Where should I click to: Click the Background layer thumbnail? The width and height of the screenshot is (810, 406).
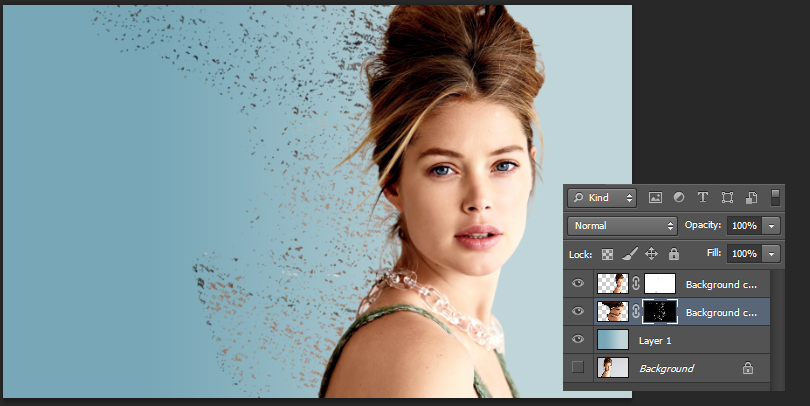click(x=613, y=367)
